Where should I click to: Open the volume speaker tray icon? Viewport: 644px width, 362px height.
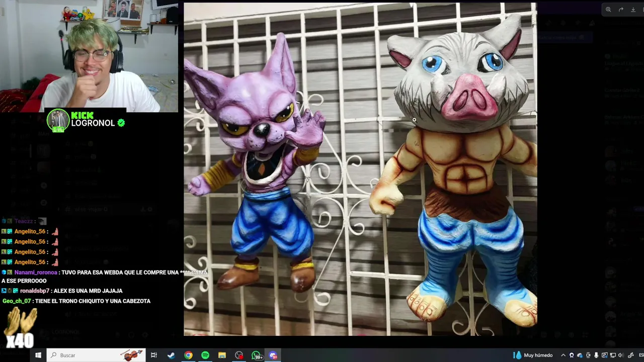tap(621, 355)
